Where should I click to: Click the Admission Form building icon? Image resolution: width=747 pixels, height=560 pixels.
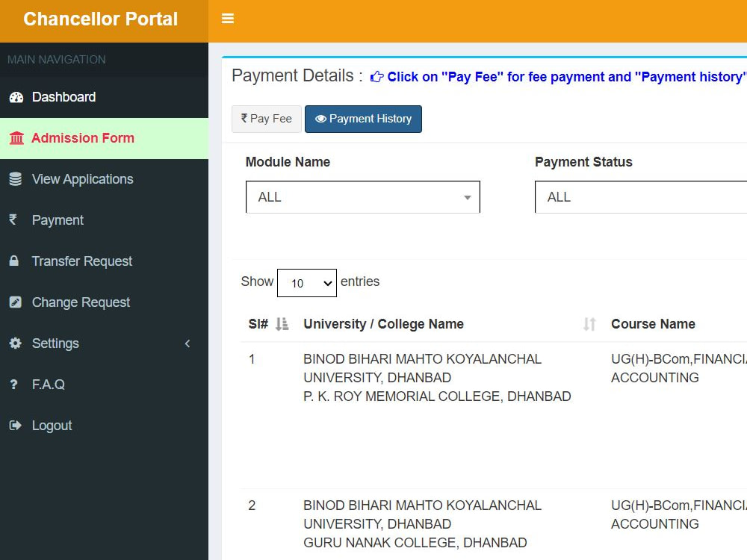point(16,138)
